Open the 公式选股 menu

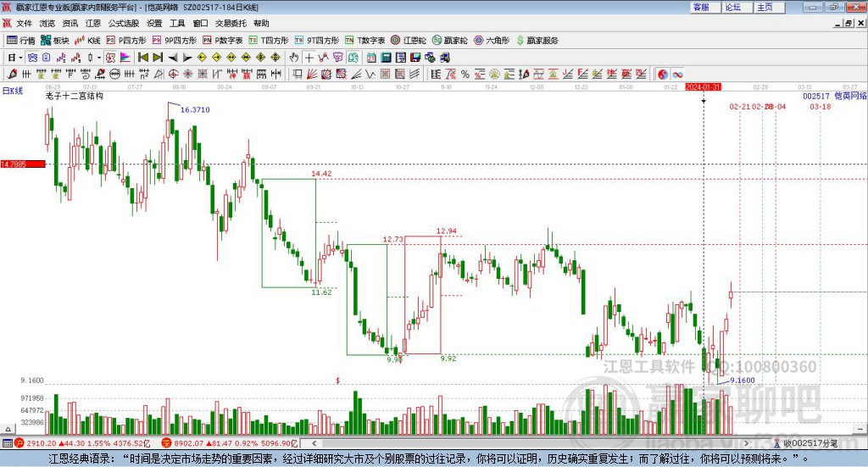tap(124, 23)
